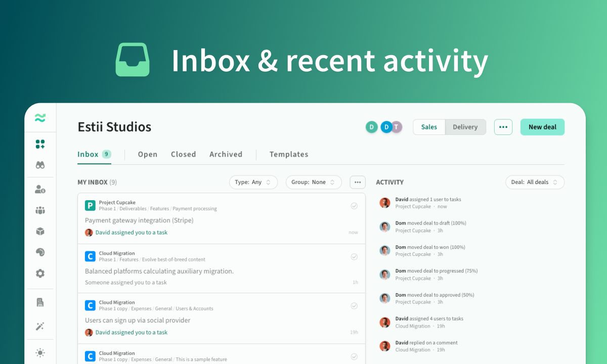Open the user-with-dollar rates icon
The height and width of the screenshot is (364, 607).
40,189
